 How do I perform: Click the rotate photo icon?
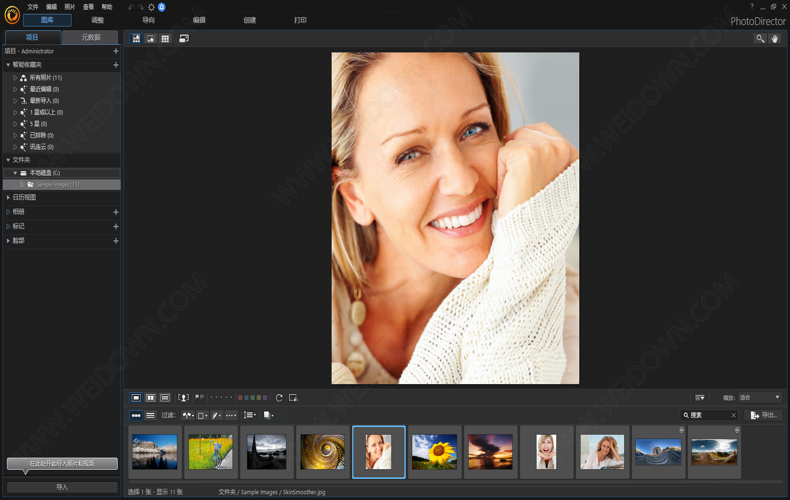coord(279,398)
